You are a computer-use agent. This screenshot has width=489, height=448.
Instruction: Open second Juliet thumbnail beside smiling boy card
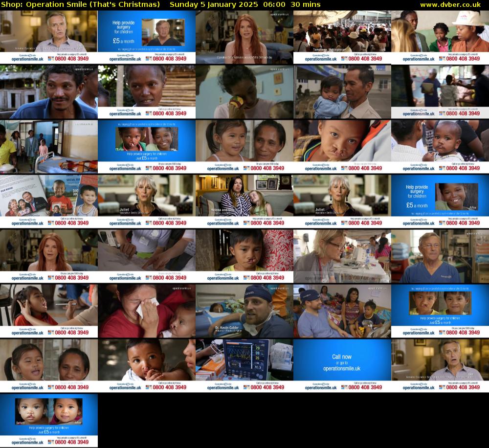pyautogui.click(x=342, y=202)
